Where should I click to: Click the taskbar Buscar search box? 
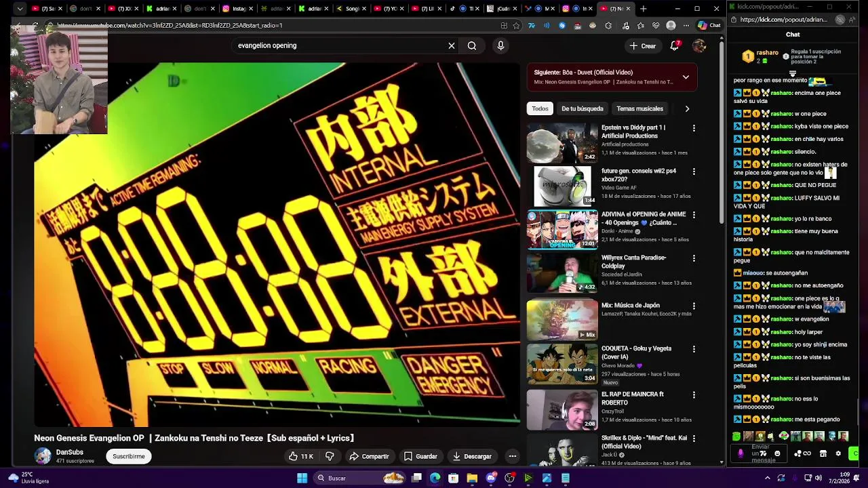[x=359, y=478]
